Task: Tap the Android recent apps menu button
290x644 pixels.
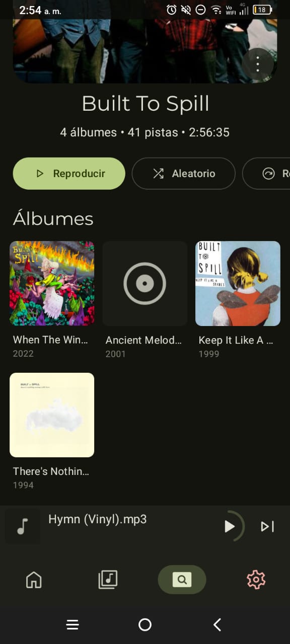Action: pyautogui.click(x=72, y=625)
